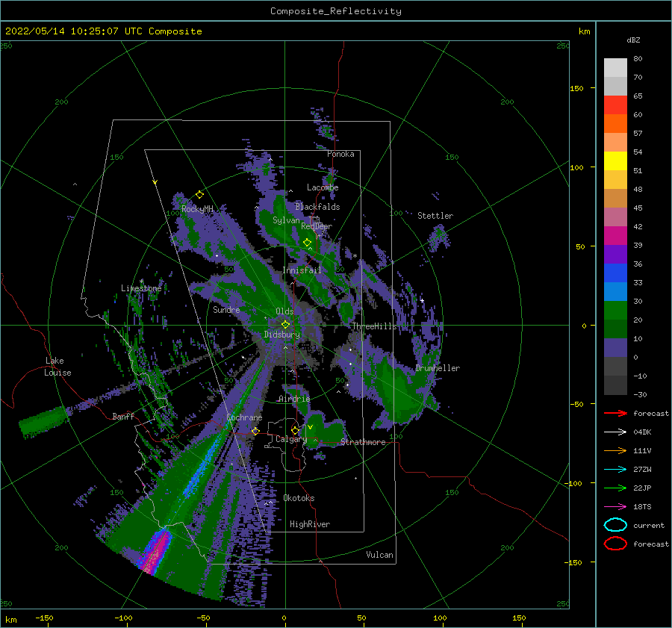Click the Calgary city label
672x628 pixels.
click(291, 439)
